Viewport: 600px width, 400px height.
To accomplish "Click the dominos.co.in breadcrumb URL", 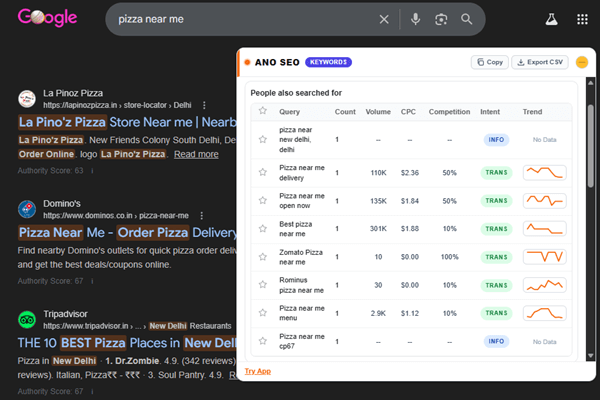I will [x=116, y=216].
